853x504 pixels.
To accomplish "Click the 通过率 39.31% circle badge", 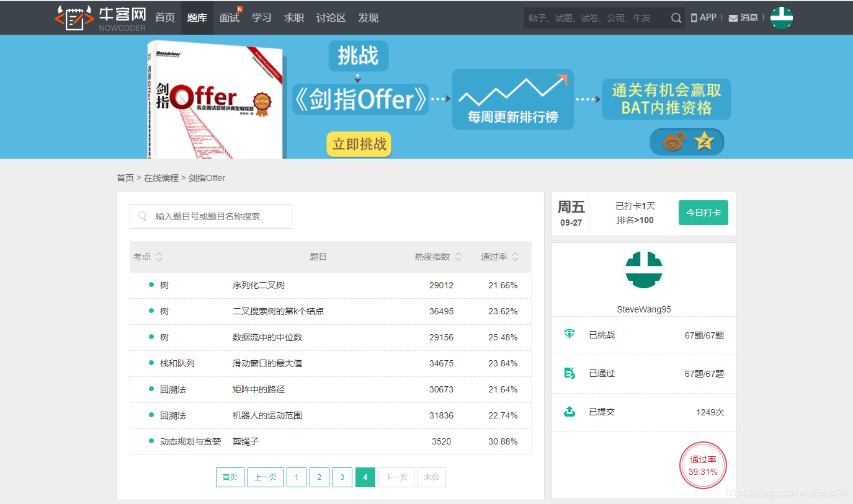I will [703, 466].
